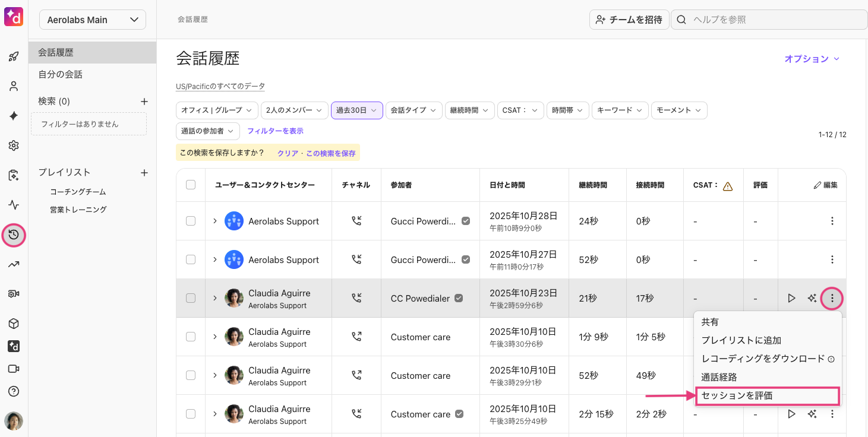868x437 pixels.
Task: Open more options for October 28 call
Action: pyautogui.click(x=832, y=221)
